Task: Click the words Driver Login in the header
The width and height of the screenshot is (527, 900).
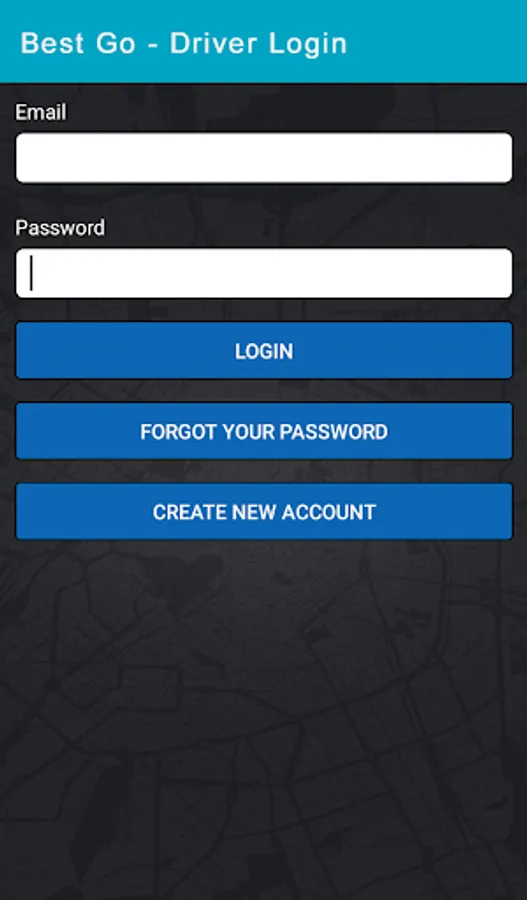Action: (x=258, y=44)
